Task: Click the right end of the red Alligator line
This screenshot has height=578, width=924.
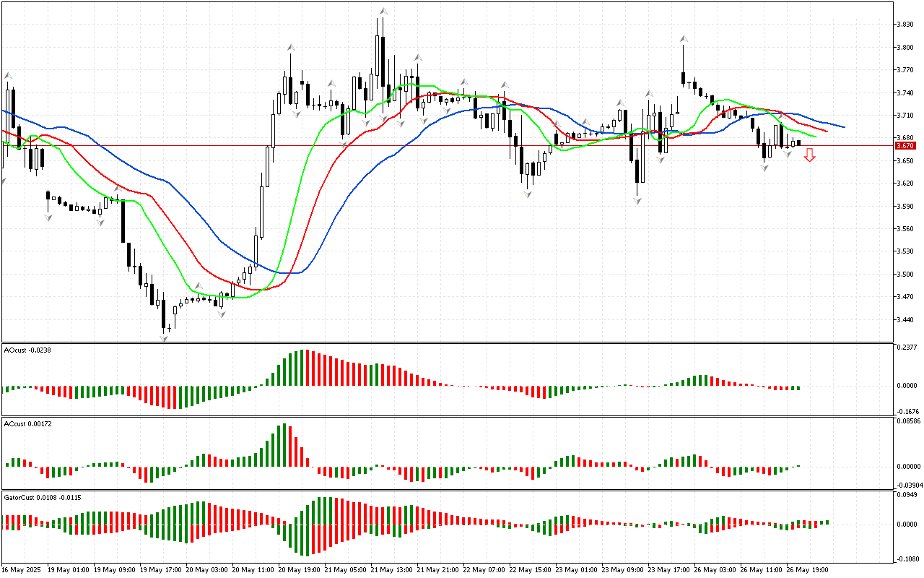Action: point(826,132)
